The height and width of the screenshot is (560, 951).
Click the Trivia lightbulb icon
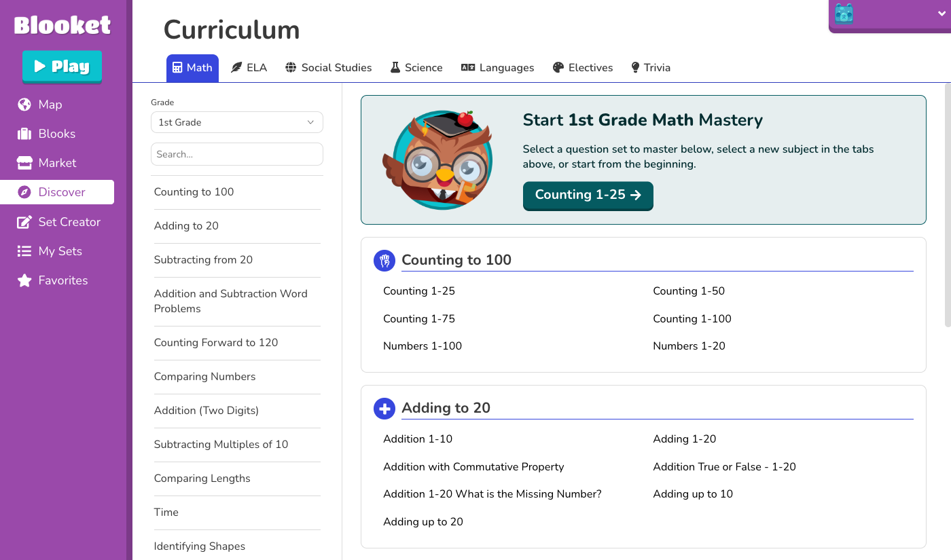[636, 67]
